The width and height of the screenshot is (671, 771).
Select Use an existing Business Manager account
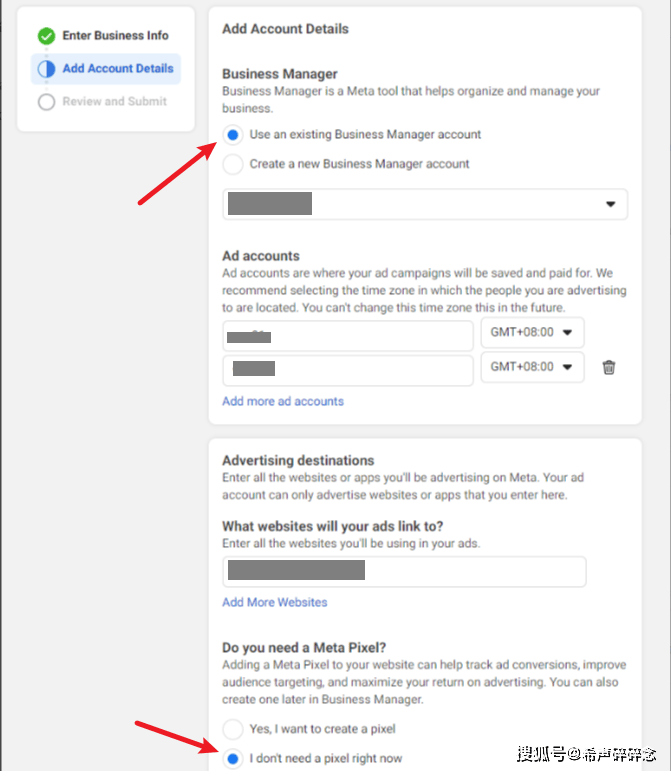[233, 135]
